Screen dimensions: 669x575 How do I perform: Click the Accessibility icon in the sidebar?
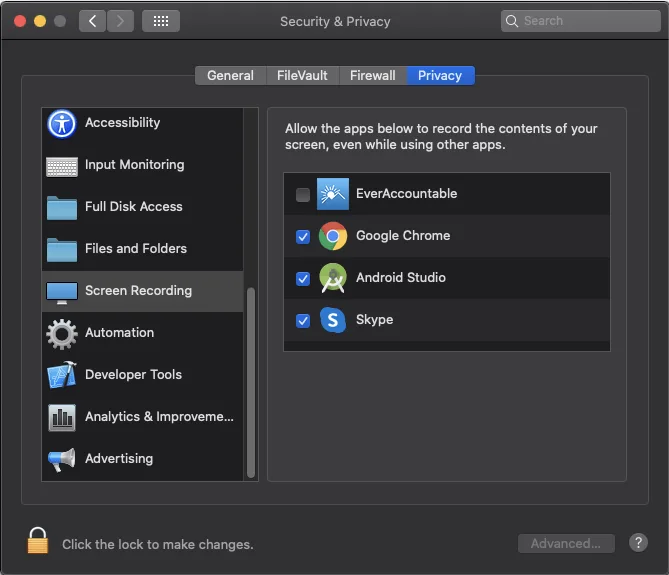click(x=62, y=124)
